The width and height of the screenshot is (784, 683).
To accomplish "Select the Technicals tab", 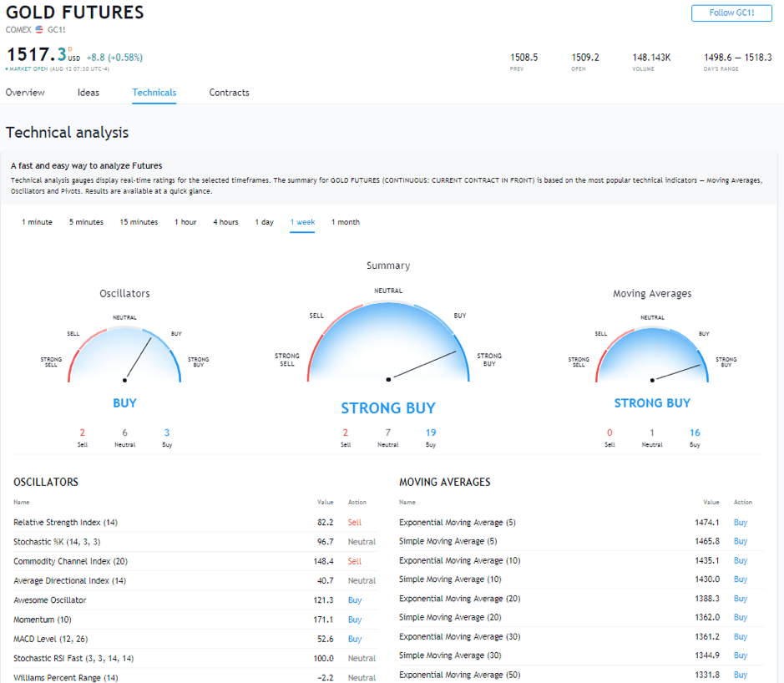I will 154,93.
